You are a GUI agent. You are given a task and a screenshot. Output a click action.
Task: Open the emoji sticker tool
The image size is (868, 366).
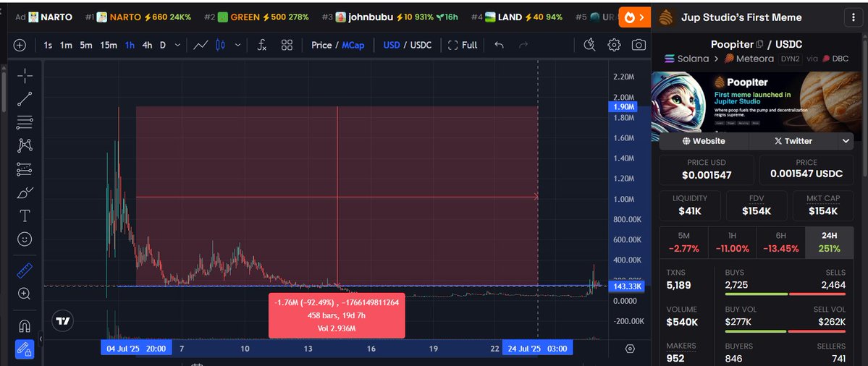(25, 239)
